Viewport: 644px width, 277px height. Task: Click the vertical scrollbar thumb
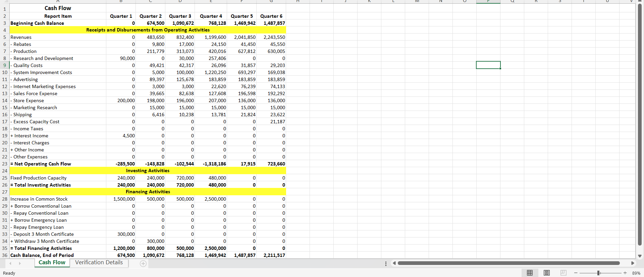640,124
